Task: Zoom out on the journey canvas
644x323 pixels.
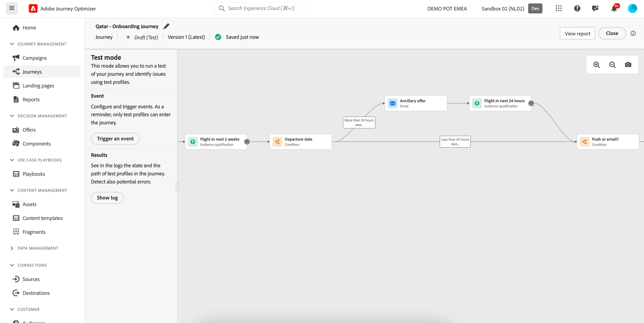Action: click(x=612, y=65)
